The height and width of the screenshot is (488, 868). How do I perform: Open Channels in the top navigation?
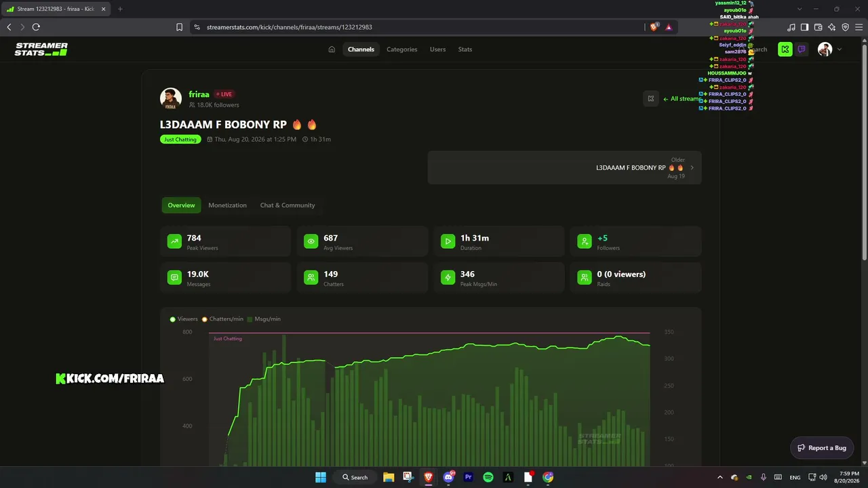coord(361,49)
